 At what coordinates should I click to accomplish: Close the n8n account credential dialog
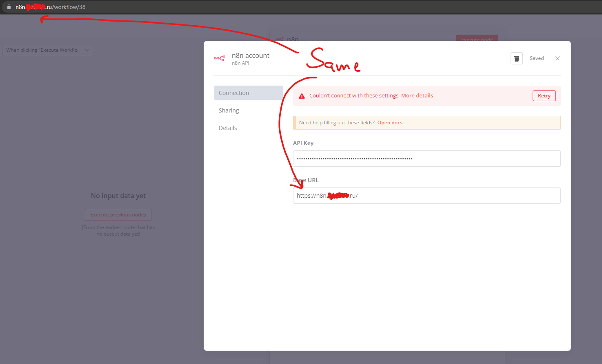[558, 58]
